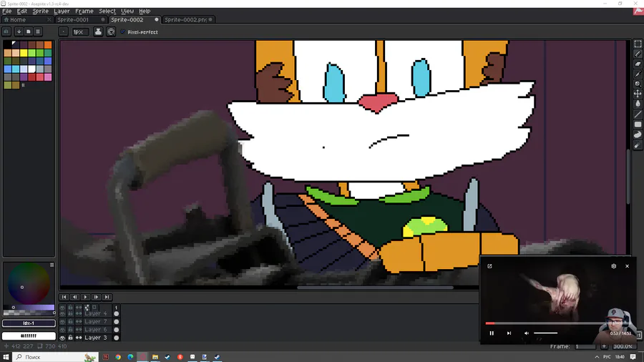Open the zoom level 300.0% field

pyautogui.click(x=623, y=346)
